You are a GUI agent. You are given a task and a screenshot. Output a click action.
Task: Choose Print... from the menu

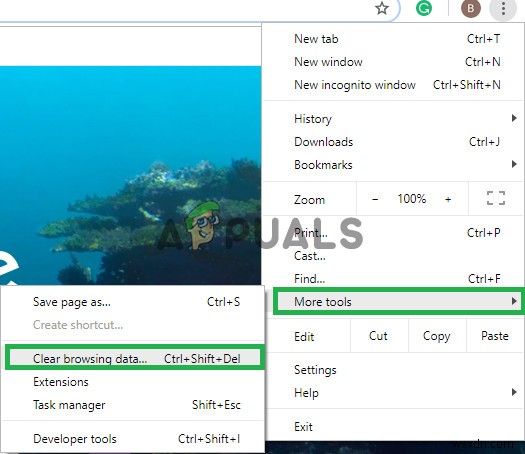pos(393,233)
